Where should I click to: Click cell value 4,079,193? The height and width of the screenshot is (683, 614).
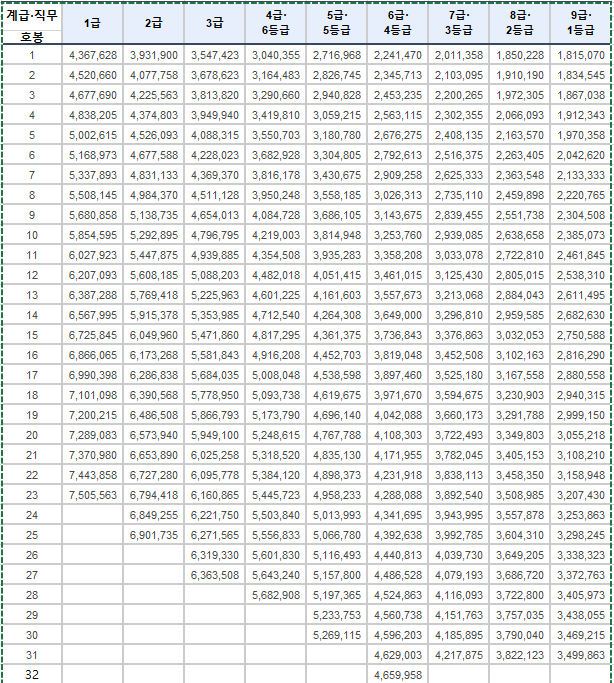[458, 576]
